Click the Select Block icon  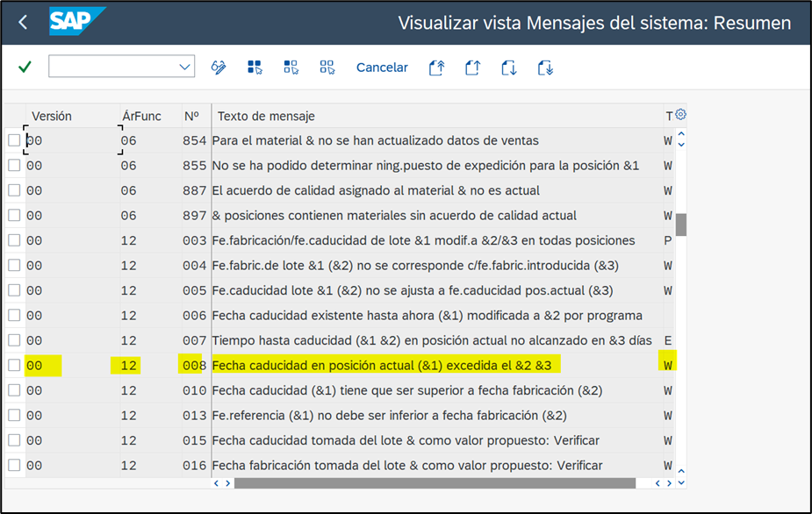291,68
